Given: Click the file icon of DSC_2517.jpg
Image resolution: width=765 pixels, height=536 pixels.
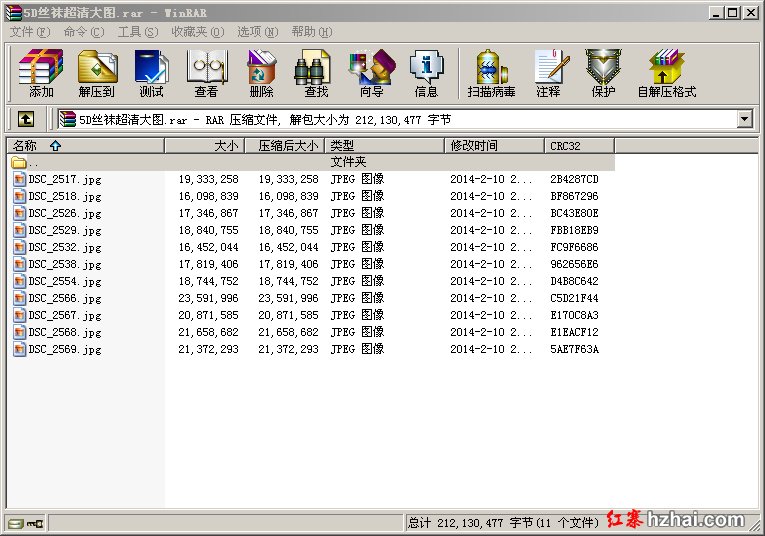Looking at the screenshot, I should click(x=20, y=179).
